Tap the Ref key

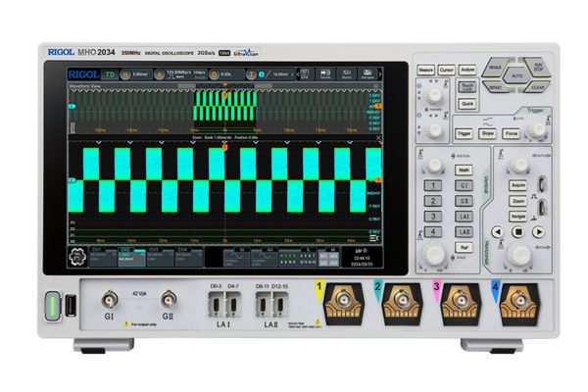pyautogui.click(x=464, y=248)
